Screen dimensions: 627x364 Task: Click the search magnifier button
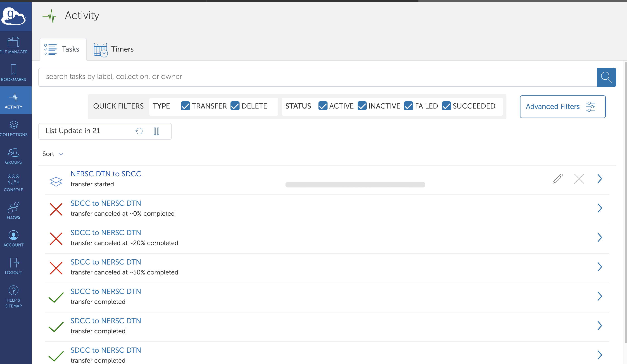[606, 77]
